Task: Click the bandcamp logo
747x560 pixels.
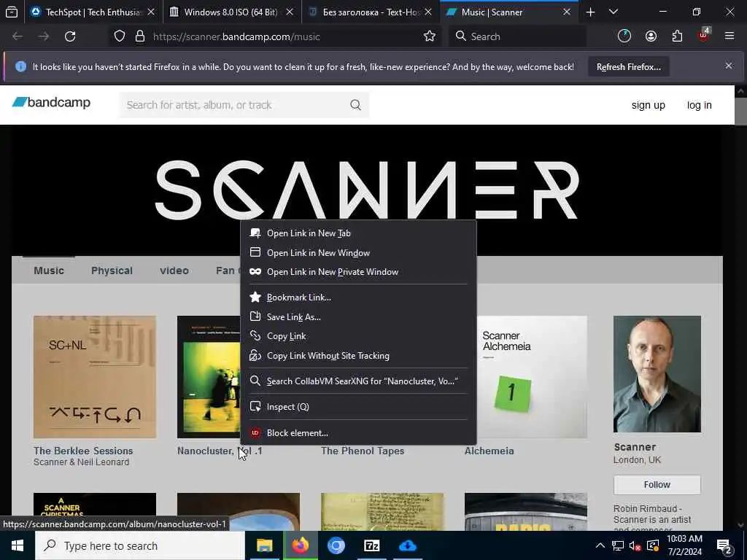Action: coord(51,102)
